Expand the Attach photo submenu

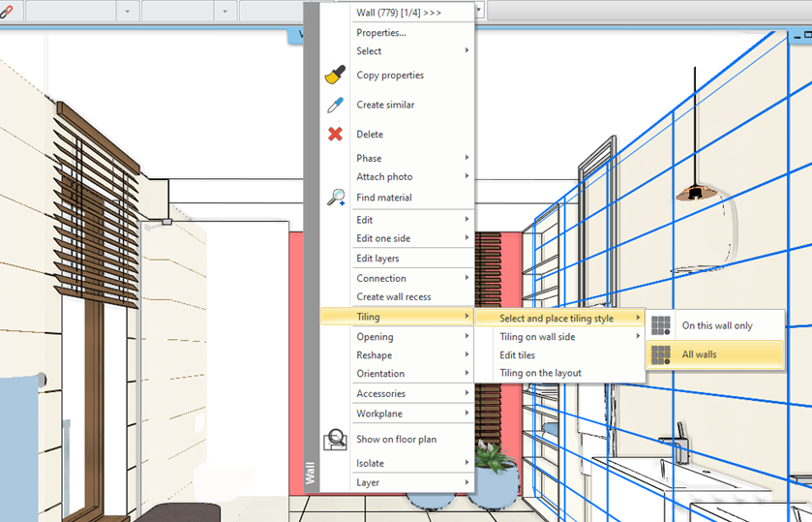click(x=412, y=177)
